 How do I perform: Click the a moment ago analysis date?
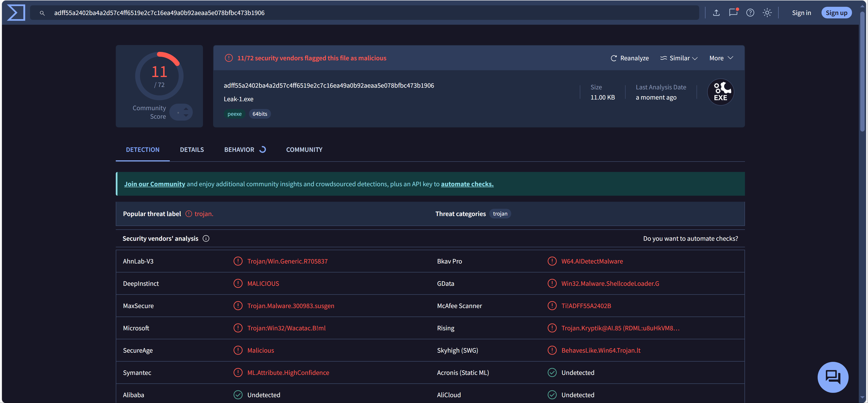(x=656, y=97)
